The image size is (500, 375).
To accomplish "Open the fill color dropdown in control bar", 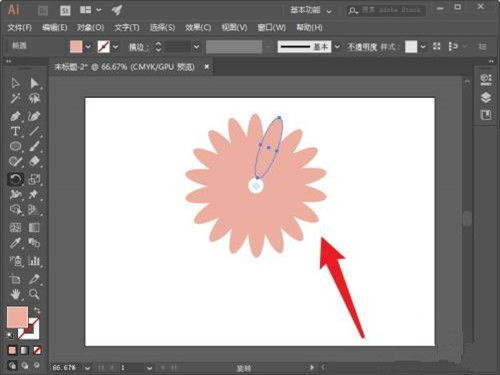I will [88, 47].
